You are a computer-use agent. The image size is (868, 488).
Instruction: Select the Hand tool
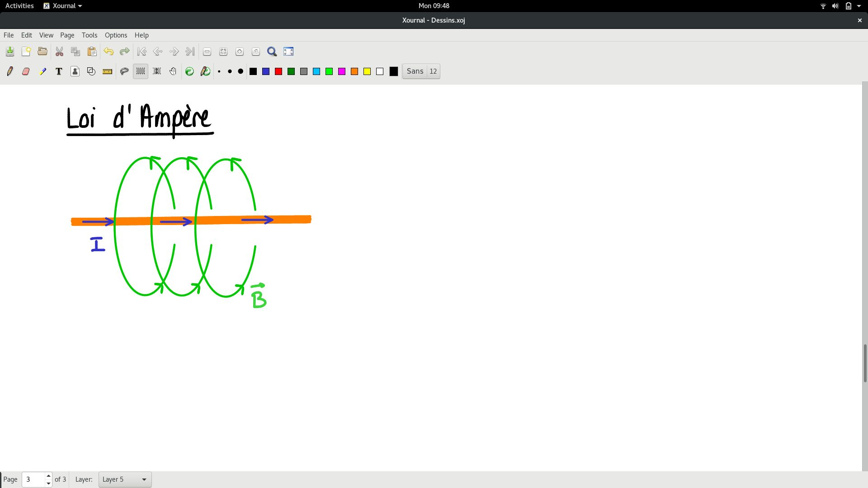point(173,71)
